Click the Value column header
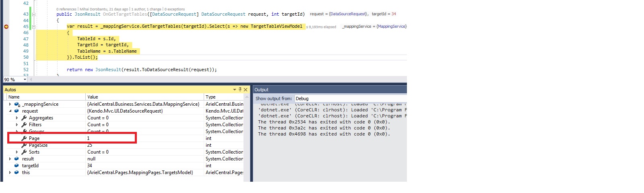This screenshot has width=644, height=193. (144, 97)
